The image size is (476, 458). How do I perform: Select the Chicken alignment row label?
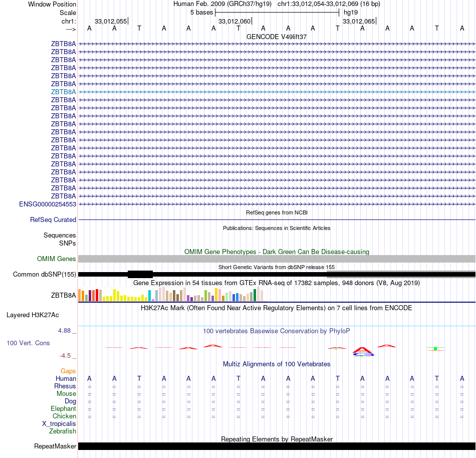pyautogui.click(x=64, y=416)
